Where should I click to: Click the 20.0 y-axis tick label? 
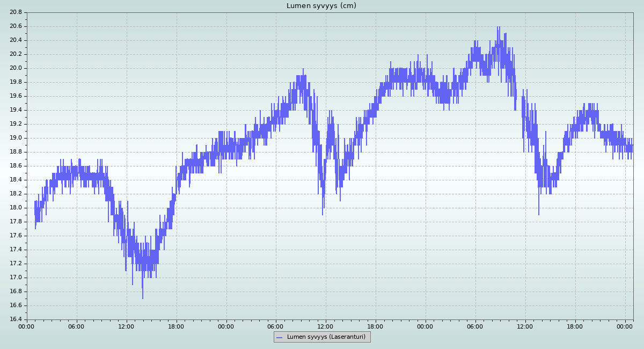tap(16, 68)
